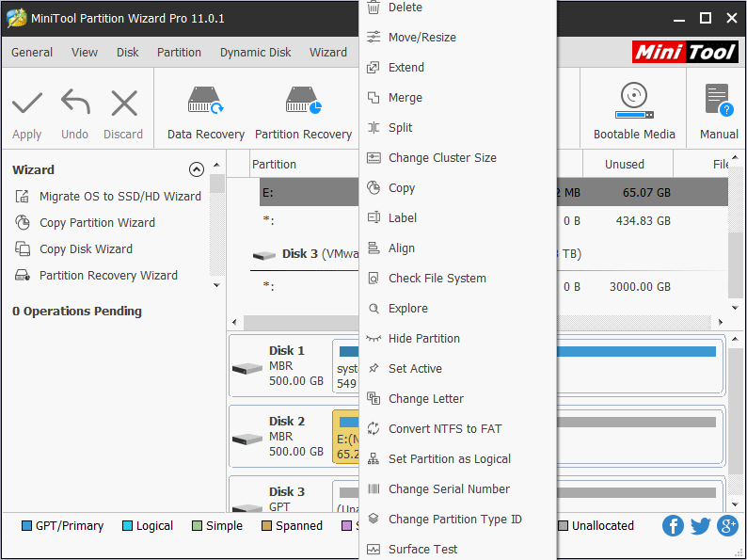Open the Wizard menu
Screen dimensions: 747x560
point(328,52)
